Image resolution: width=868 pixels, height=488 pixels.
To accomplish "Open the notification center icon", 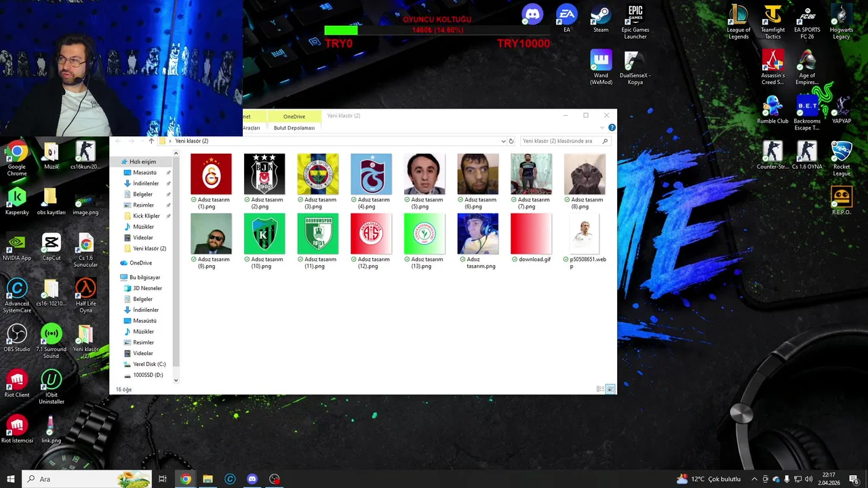I will [854, 479].
